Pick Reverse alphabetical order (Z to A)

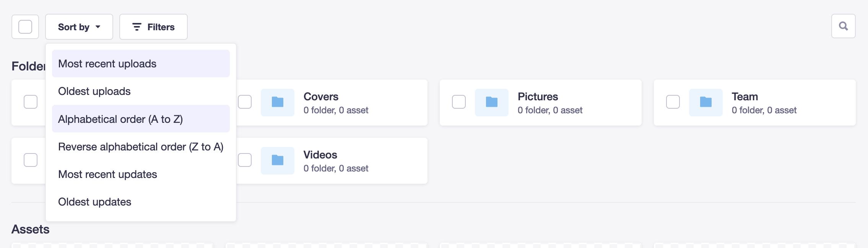coord(141,147)
